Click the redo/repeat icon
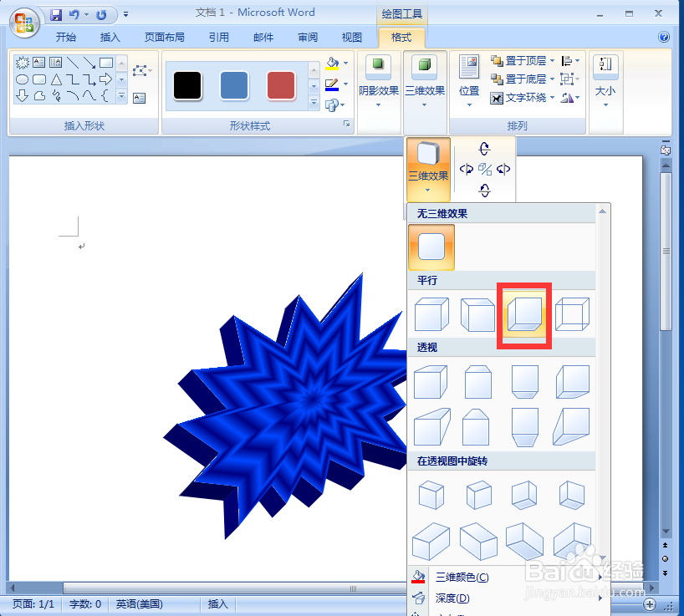This screenshot has height=616, width=684. coord(101,15)
